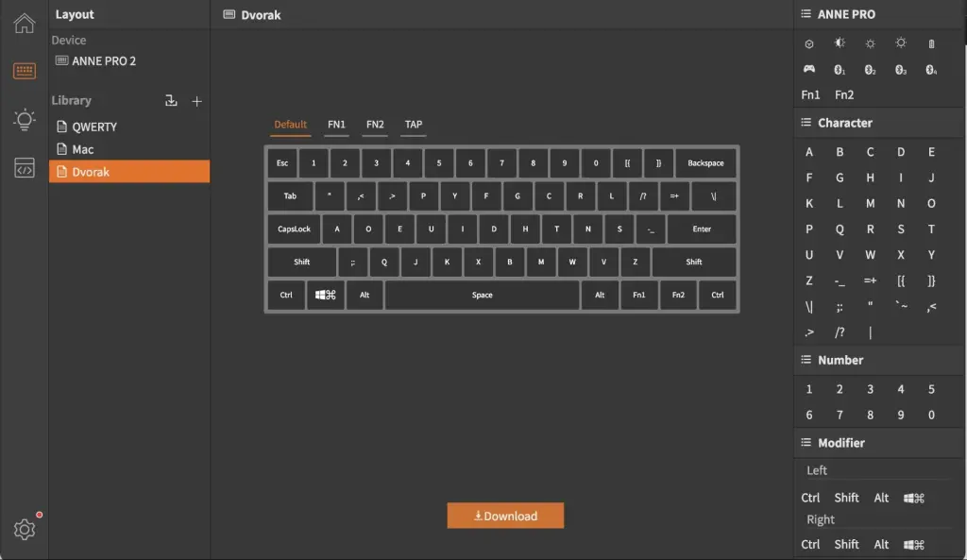Pick the large sun brightness-up icon

[901, 43]
